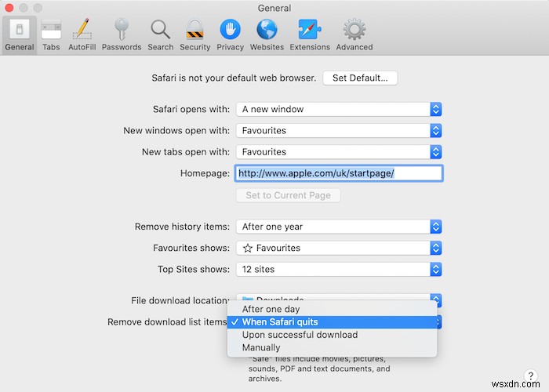Choose After one day menu option
The height and width of the screenshot is (392, 549).
click(332, 309)
